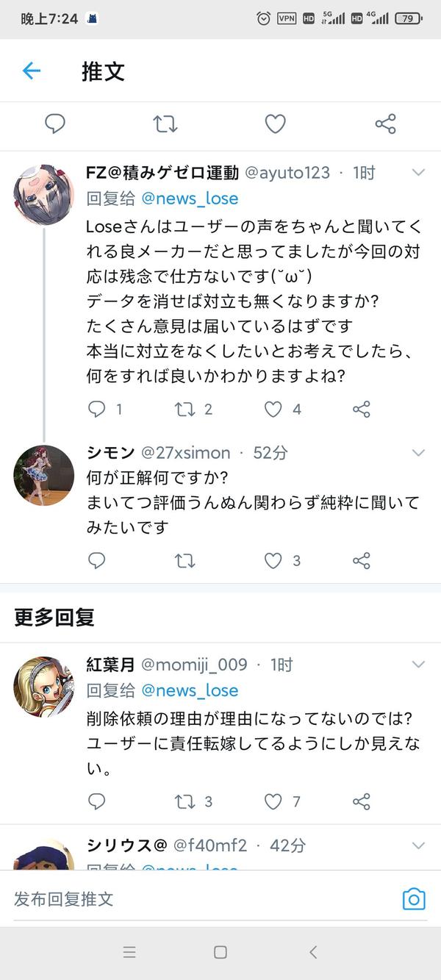The width and height of the screenshot is (441, 980).
Task: Reply to the シモン tweet
Action: click(x=97, y=561)
